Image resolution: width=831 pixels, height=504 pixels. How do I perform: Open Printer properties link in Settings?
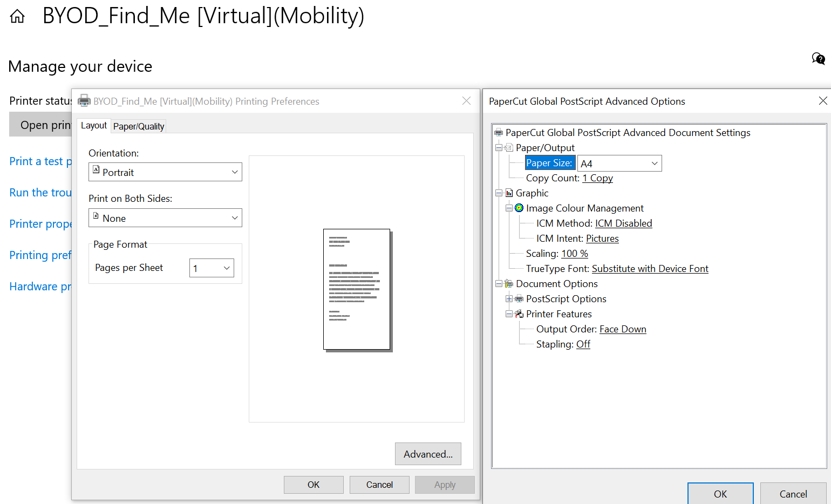(x=40, y=224)
